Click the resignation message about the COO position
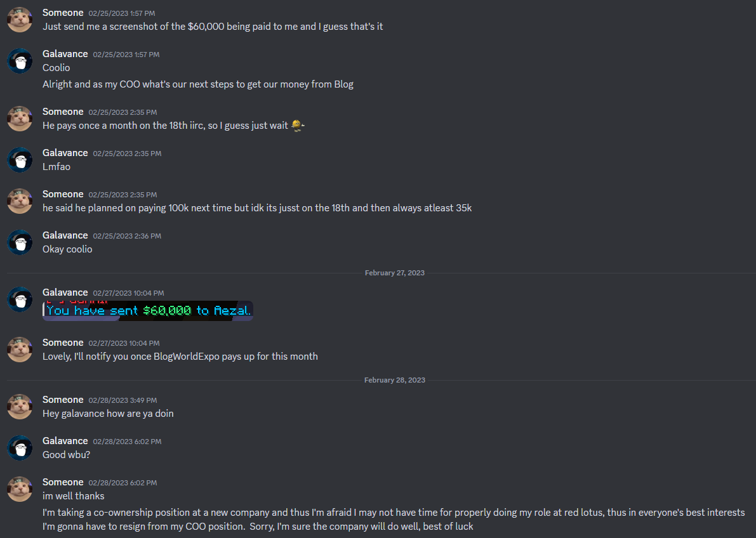Viewport: 756px width, 538px height. tap(394, 519)
